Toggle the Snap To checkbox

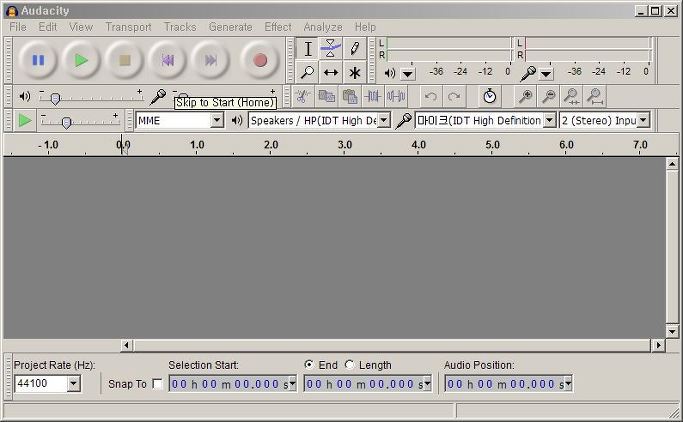tap(158, 384)
